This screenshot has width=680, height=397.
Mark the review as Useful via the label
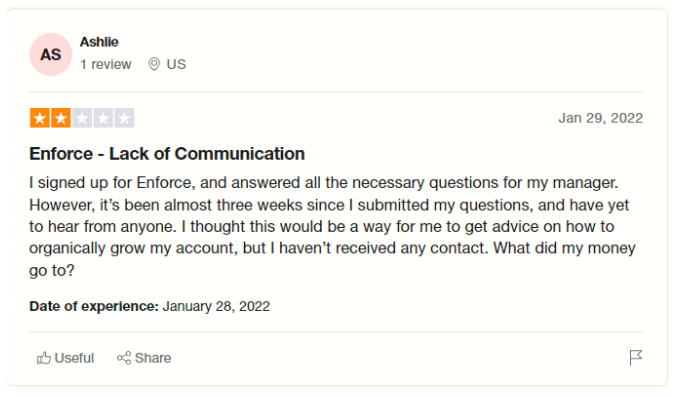[x=74, y=358]
